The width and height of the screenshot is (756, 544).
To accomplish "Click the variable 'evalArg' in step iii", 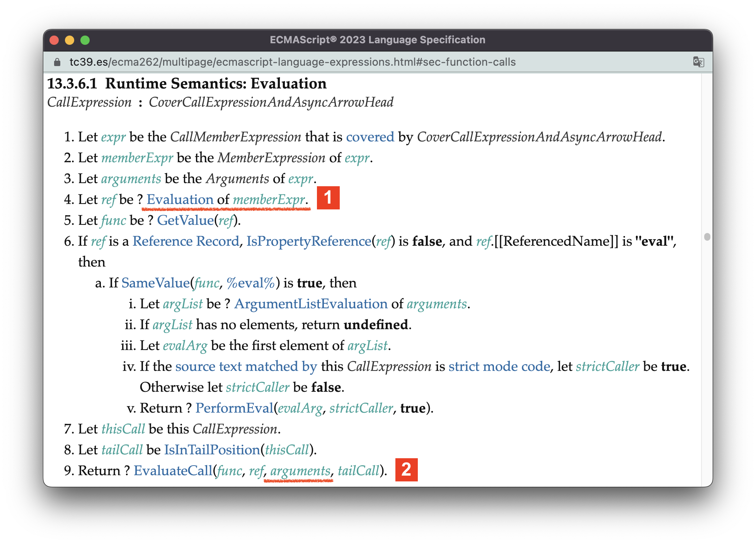I will [185, 346].
